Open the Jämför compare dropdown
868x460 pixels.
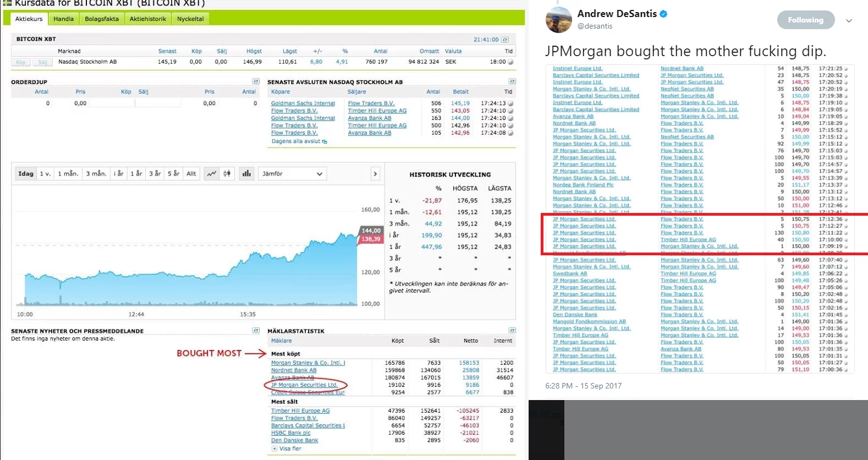292,174
